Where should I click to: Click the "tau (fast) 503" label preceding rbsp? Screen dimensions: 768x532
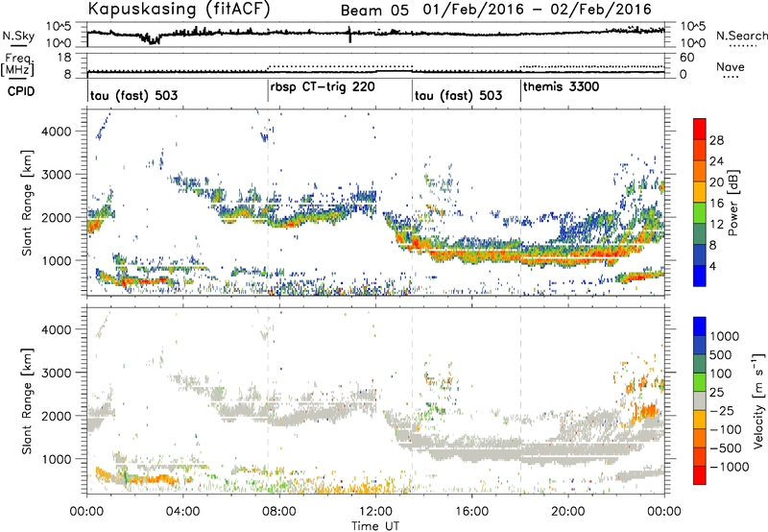[133, 95]
